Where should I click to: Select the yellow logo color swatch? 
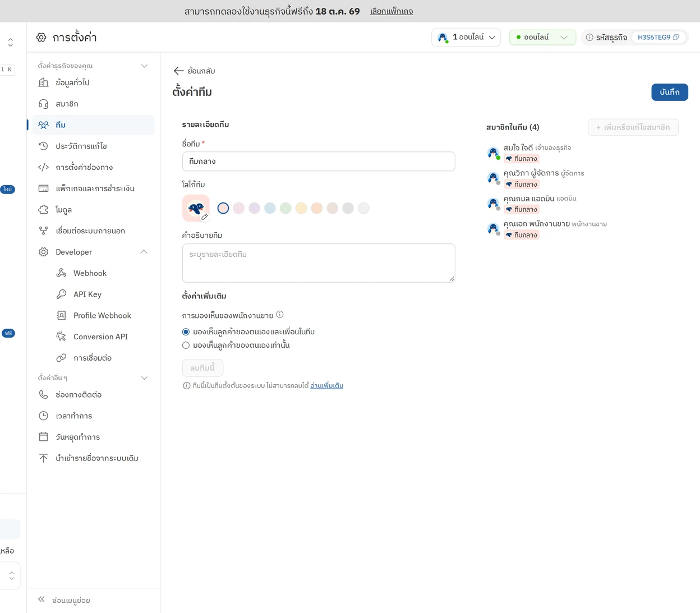(x=301, y=209)
